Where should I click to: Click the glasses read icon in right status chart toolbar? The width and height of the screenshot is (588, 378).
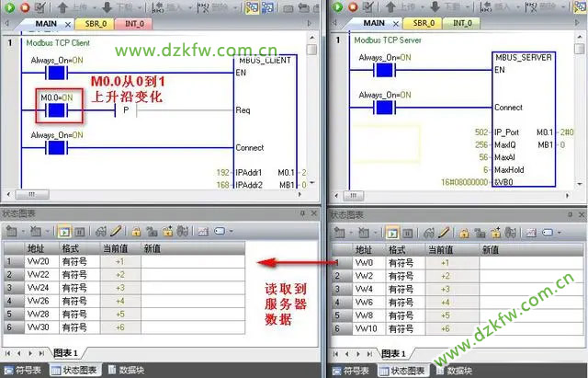[430, 232]
